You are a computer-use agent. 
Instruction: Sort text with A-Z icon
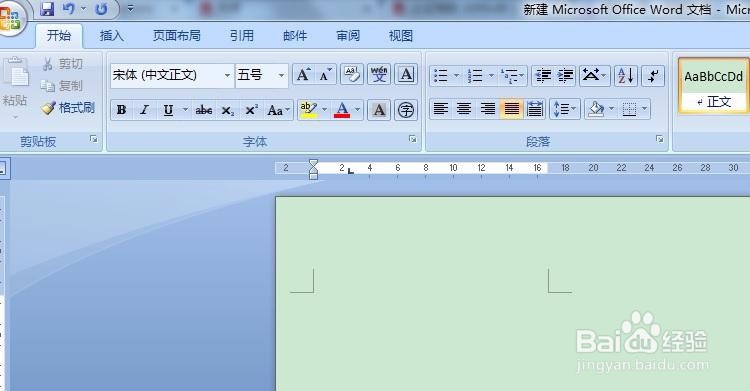(626, 76)
